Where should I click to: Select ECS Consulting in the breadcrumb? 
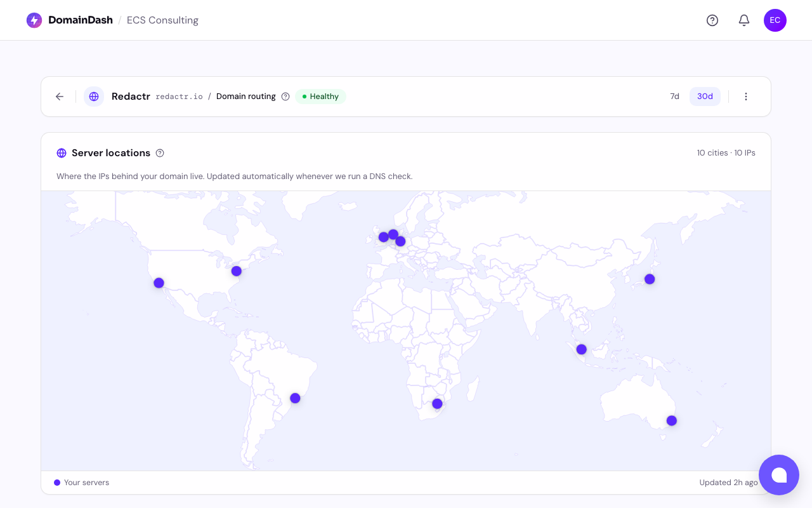(x=162, y=20)
